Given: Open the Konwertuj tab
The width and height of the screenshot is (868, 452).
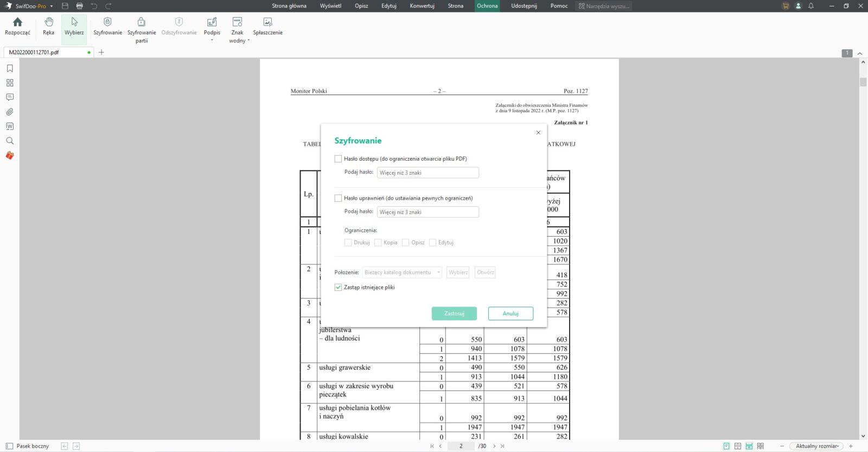Looking at the screenshot, I should (422, 6).
